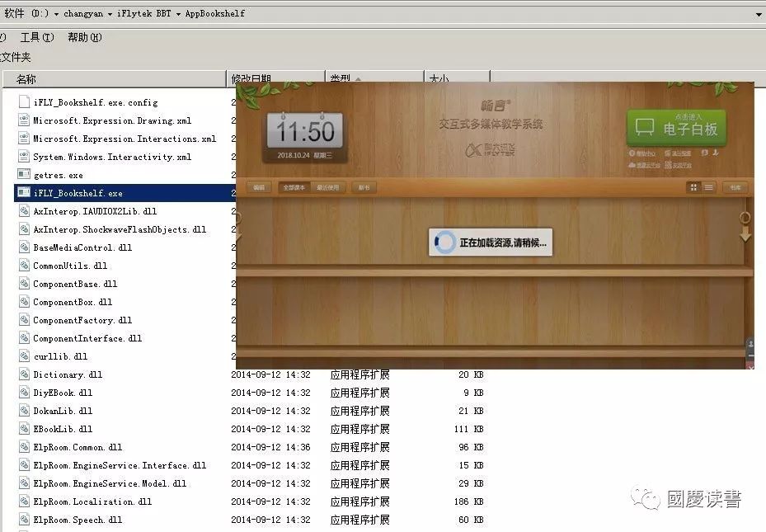
Task: Click the System.Windows.Interactivity.xml file icon
Action: point(24,156)
